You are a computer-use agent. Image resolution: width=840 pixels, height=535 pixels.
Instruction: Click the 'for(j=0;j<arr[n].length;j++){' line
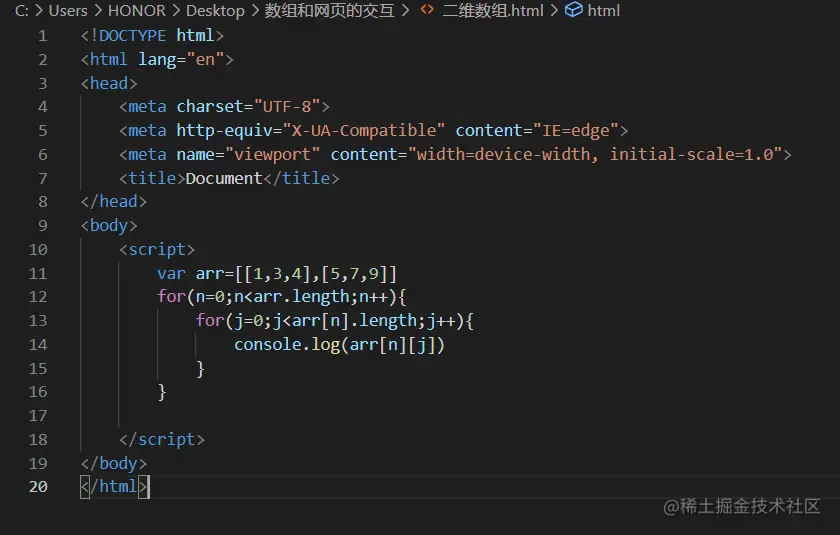(x=334, y=321)
